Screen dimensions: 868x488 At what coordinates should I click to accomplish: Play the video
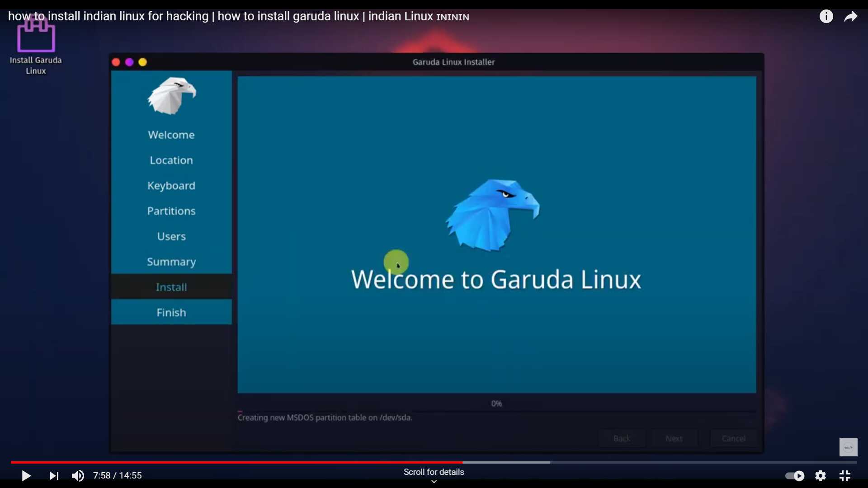point(26,475)
